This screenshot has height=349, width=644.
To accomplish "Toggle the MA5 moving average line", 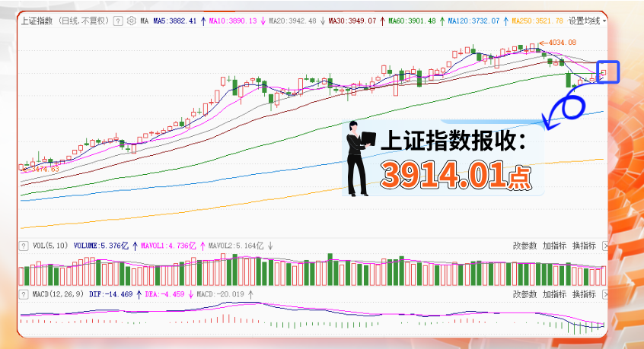I will pos(174,21).
